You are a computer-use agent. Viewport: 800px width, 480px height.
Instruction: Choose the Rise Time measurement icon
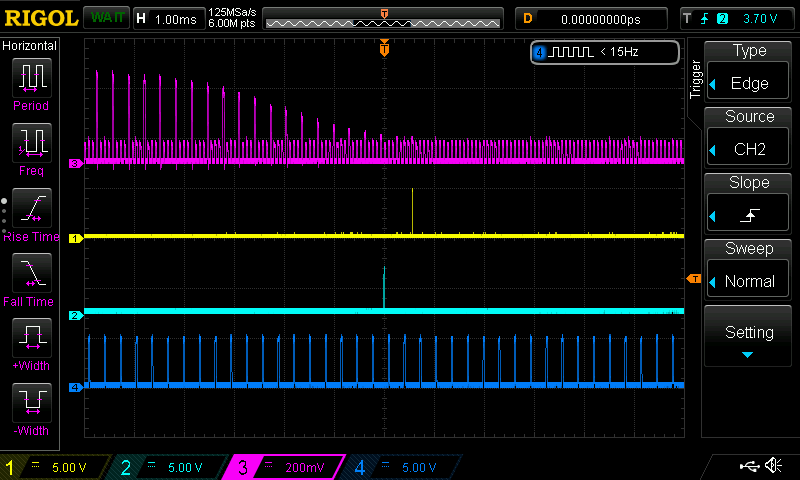coord(30,208)
